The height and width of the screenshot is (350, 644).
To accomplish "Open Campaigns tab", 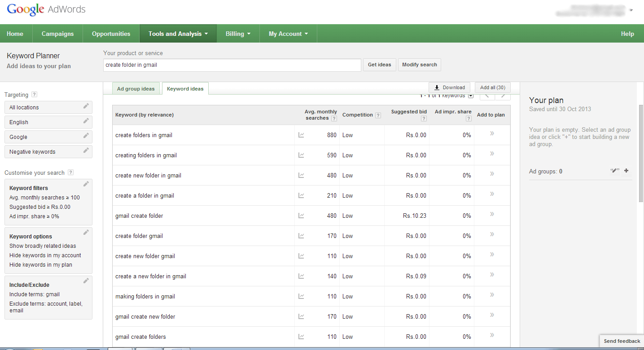I will pyautogui.click(x=57, y=34).
